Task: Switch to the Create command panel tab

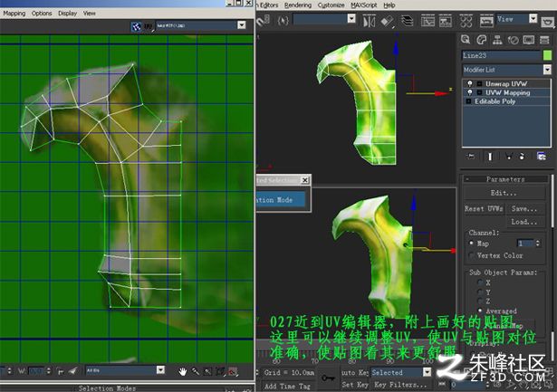Action: coord(466,40)
